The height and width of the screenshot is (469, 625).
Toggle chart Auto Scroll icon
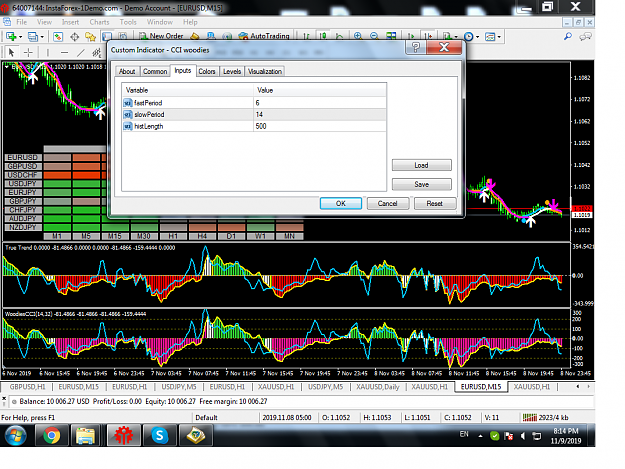coord(411,36)
